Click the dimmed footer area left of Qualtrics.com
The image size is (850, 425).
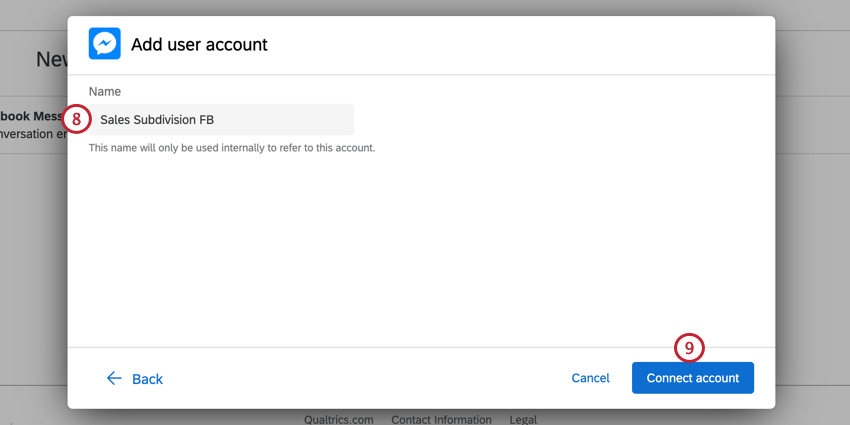point(150,417)
